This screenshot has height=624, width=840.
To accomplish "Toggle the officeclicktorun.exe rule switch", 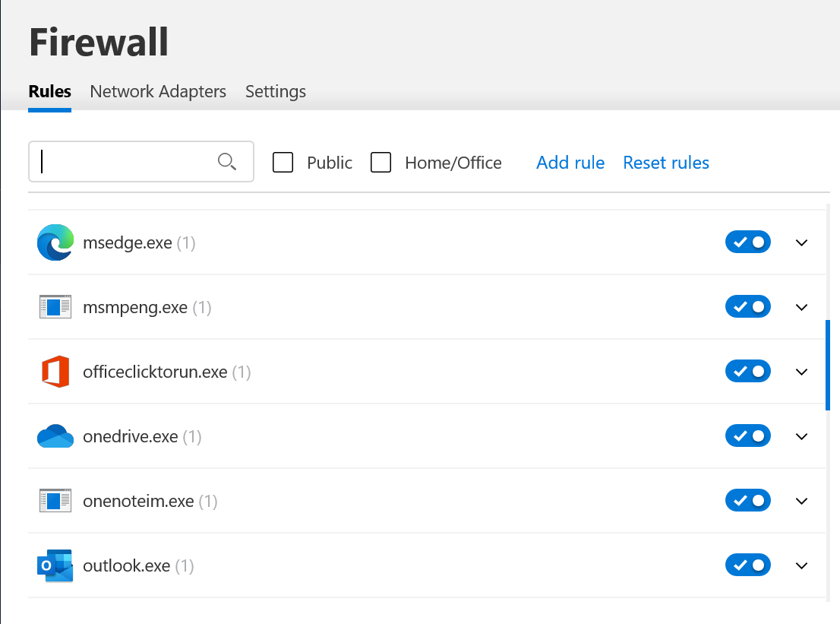I will [748, 372].
